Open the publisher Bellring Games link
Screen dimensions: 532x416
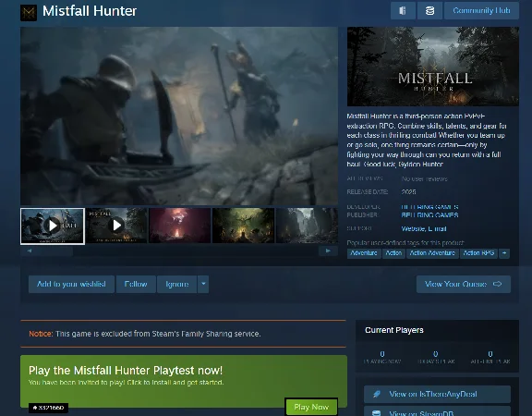coord(429,215)
